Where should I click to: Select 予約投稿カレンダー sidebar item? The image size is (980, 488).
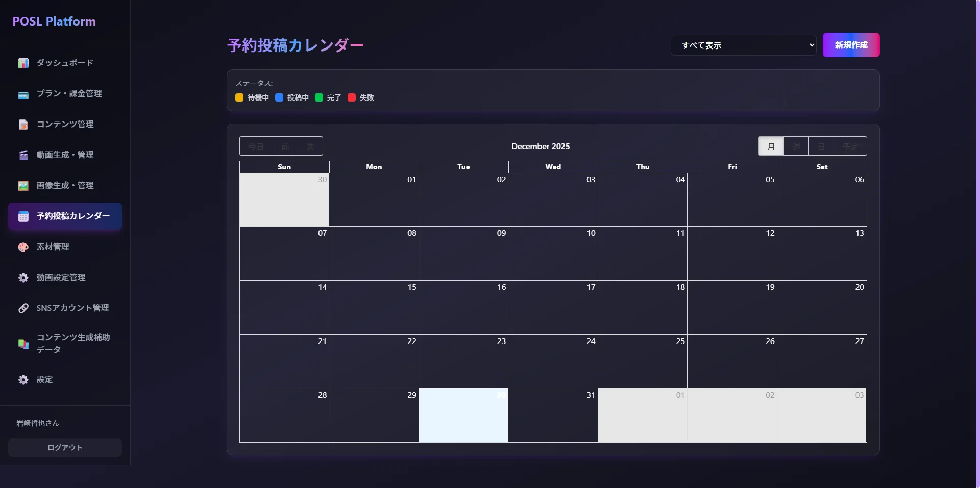coord(65,216)
